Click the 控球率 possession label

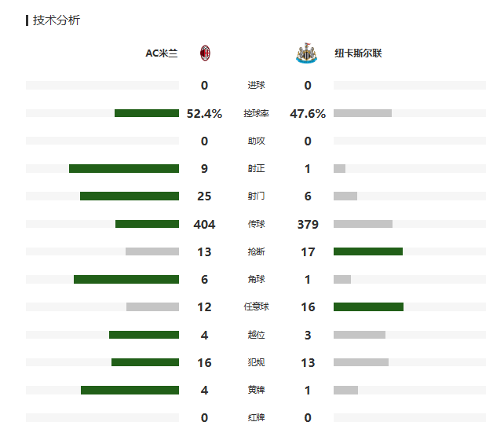(256, 113)
